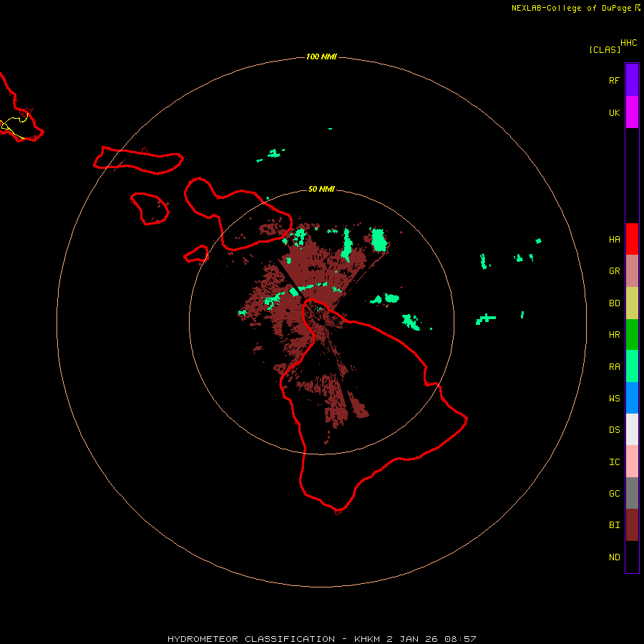
Task: Click the HR legend label
Action: tap(614, 335)
